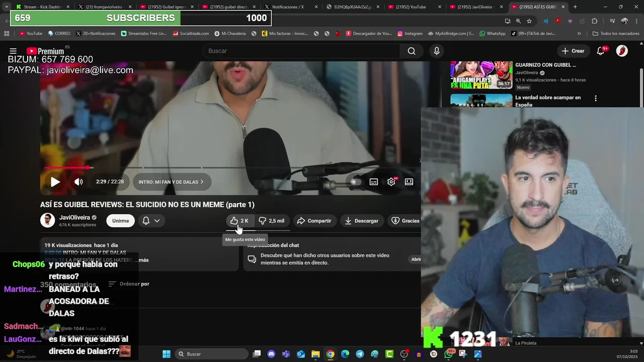644x362 pixels.
Task: Dislike the video with thumbs down
Action: tap(272, 221)
